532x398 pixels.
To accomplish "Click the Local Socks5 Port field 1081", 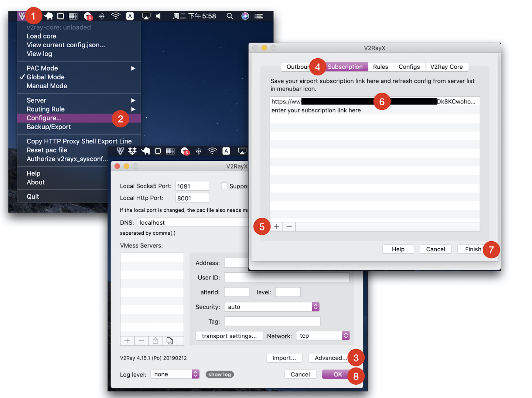I will point(192,186).
